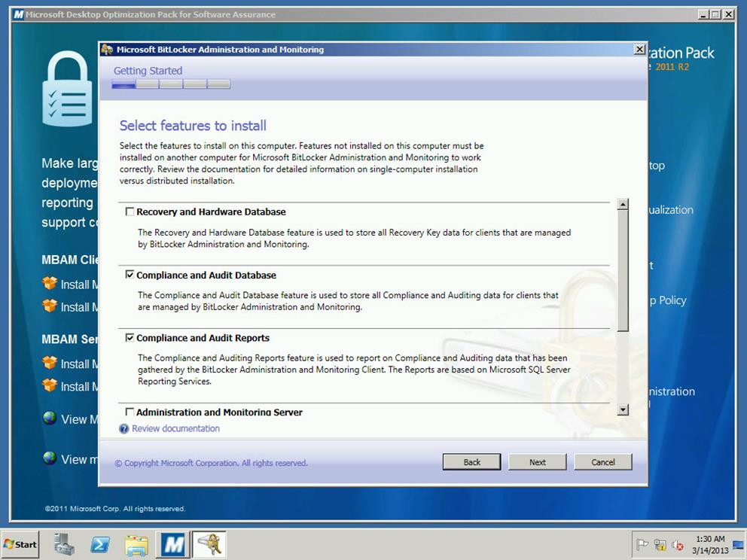The width and height of the screenshot is (747, 560).
Task: Uncheck Compliance and Audit Reports
Action: [x=130, y=338]
